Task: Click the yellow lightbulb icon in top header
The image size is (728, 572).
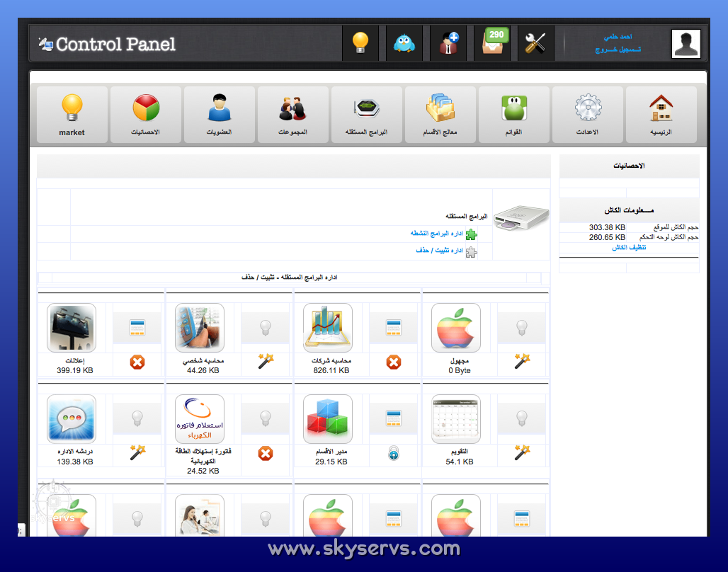Action: click(x=360, y=43)
